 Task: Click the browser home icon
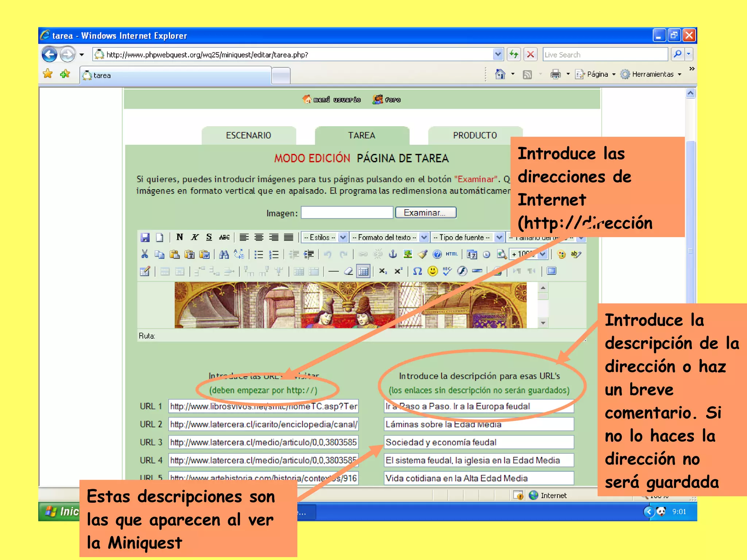[x=500, y=74]
